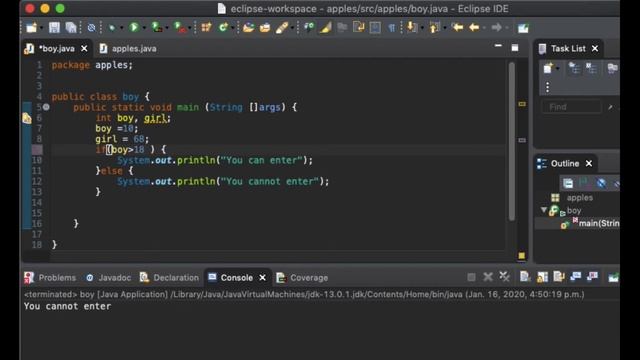Open the Next Annotation dropdown arrow

422,28
